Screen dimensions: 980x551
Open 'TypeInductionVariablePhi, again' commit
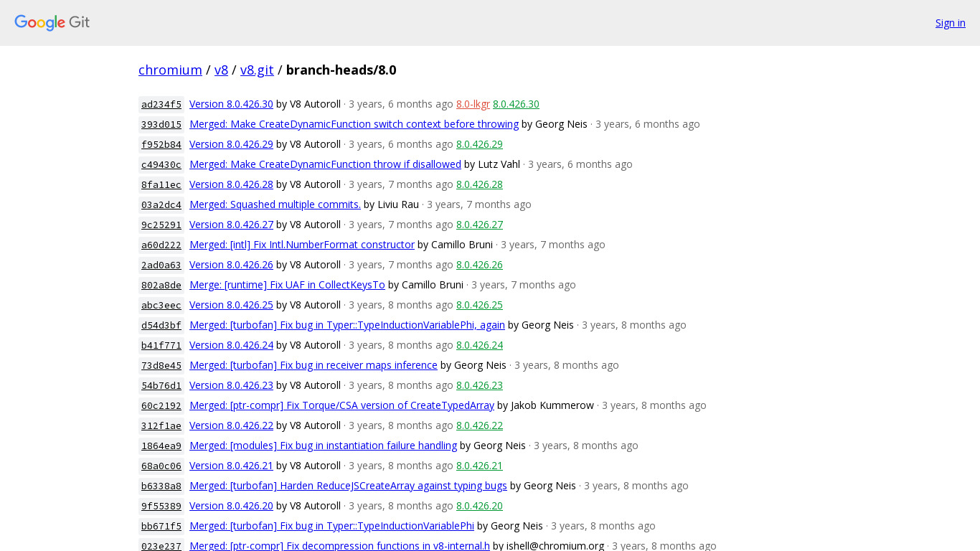pyautogui.click(x=347, y=325)
